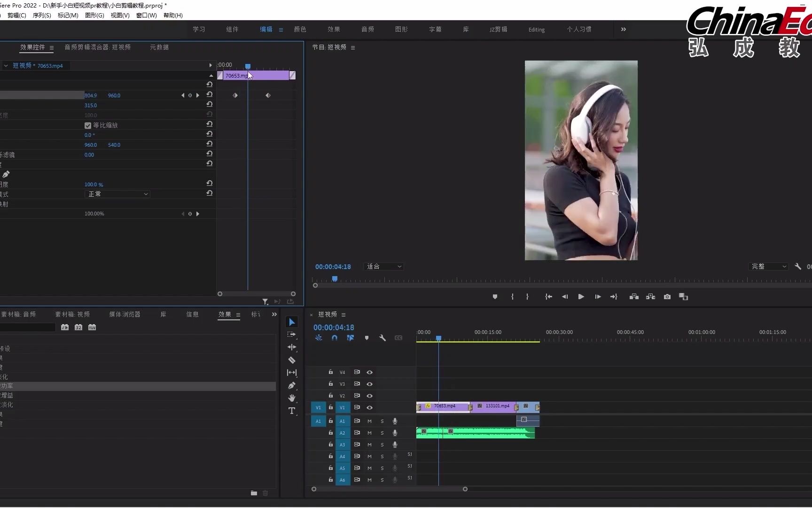
Task: Export frame with camera icon
Action: pos(667,297)
